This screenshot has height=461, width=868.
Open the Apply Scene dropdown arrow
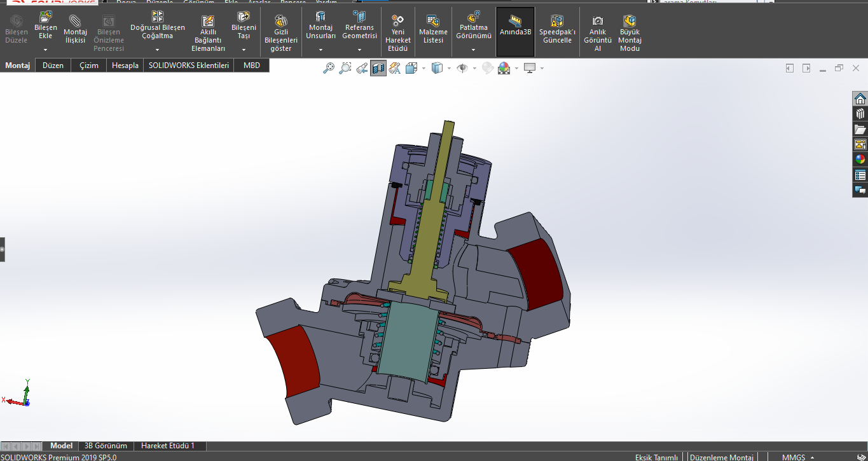pos(516,68)
